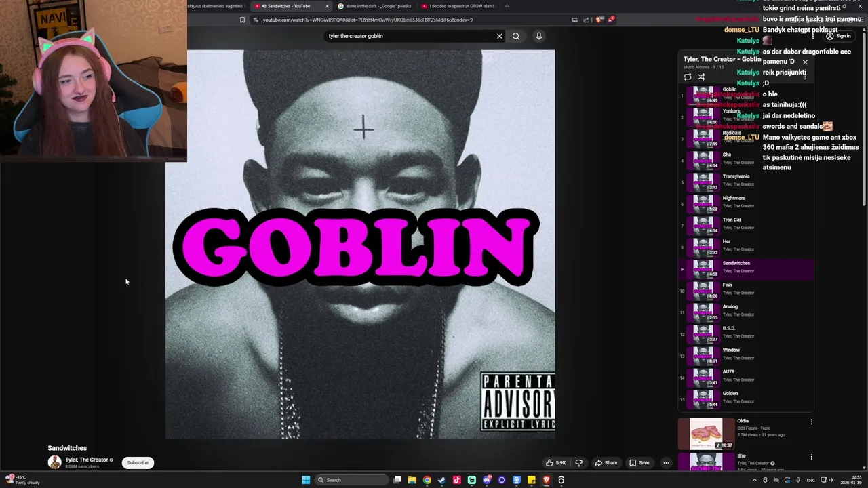
Task: Start voice search with the microphone
Action: click(x=539, y=36)
